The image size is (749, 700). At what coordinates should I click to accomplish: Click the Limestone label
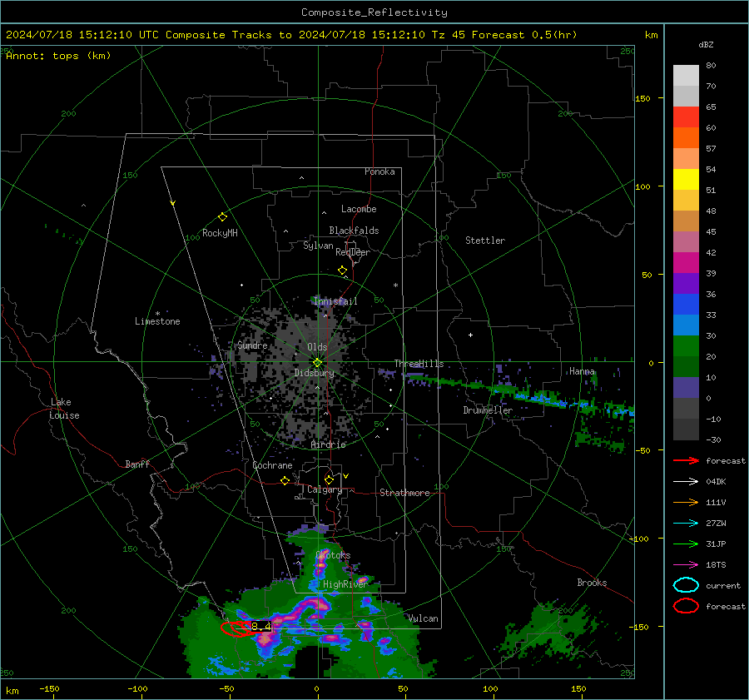157,321
